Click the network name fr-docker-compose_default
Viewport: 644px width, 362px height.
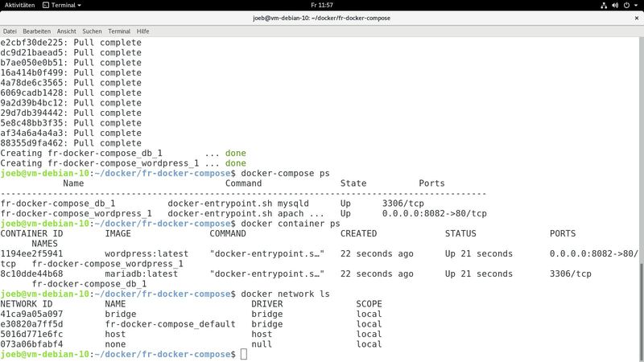pos(170,324)
